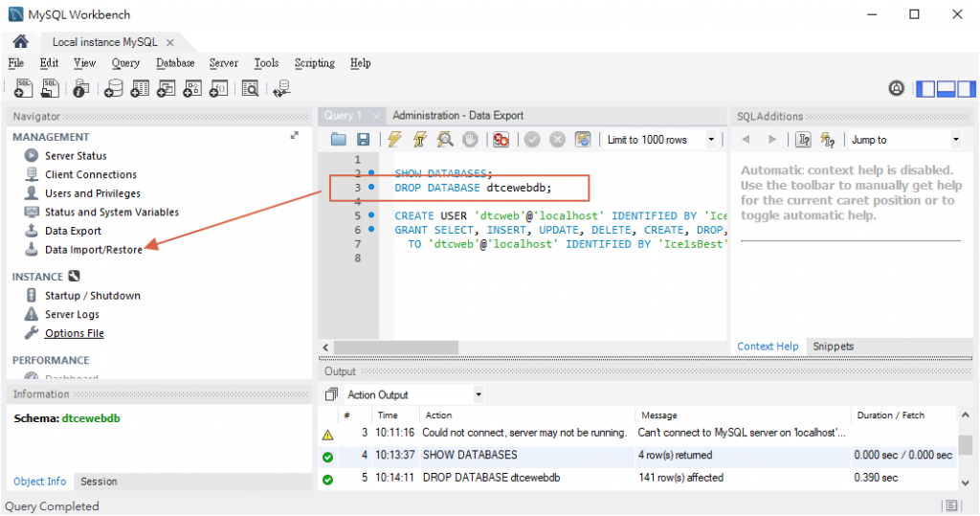Open the Help menu
This screenshot has width=980, height=516.
click(361, 63)
